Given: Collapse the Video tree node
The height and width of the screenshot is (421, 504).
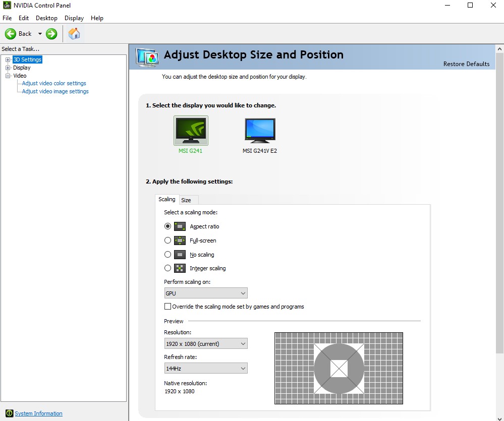Looking at the screenshot, I should pyautogui.click(x=8, y=76).
